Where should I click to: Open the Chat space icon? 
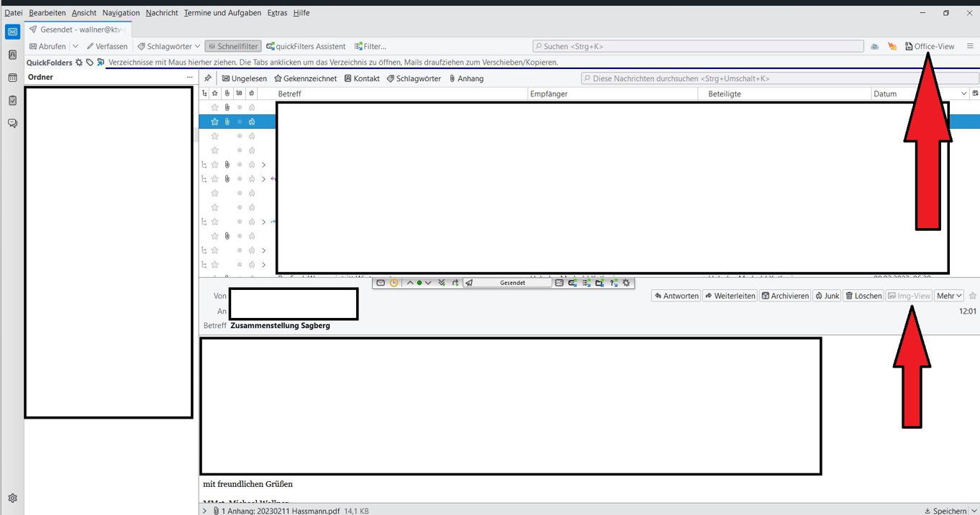(12, 124)
